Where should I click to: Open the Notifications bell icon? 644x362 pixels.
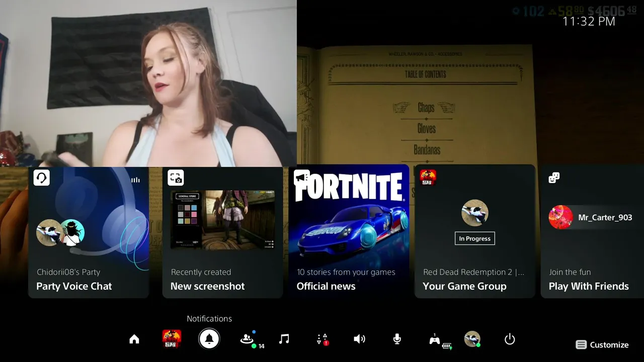pos(209,339)
